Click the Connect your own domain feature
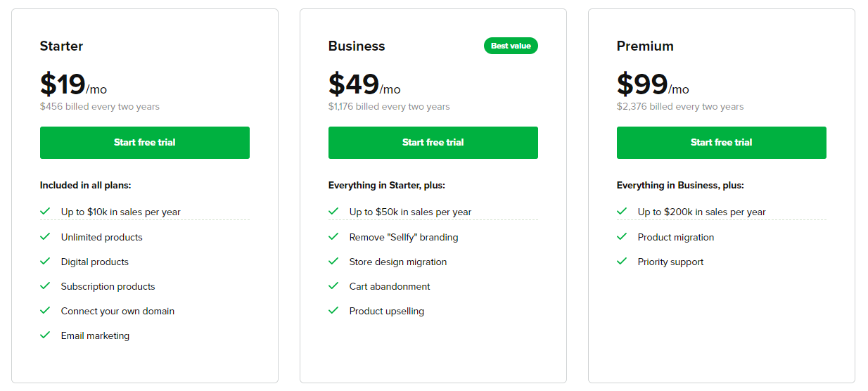Image resolution: width=868 pixels, height=391 pixels. pyautogui.click(x=117, y=311)
